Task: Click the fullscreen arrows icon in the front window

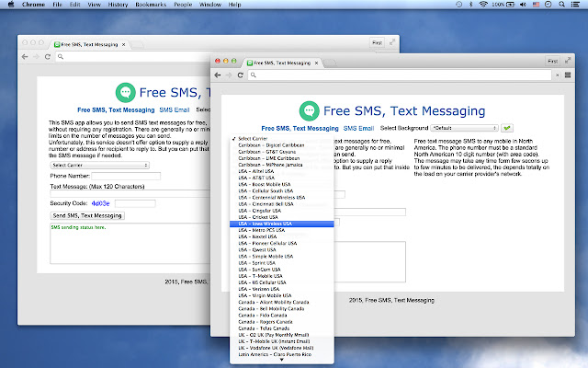Action: 568,61
